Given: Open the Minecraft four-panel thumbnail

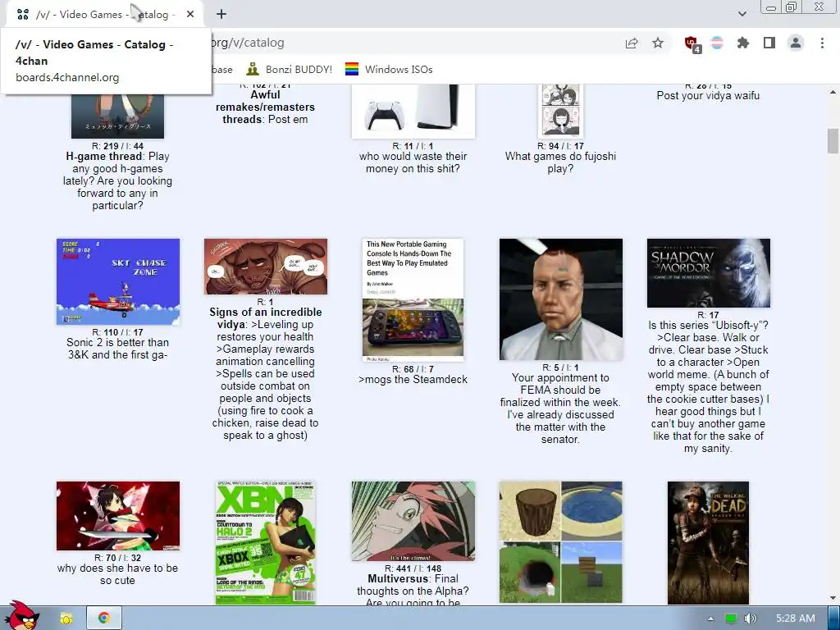Looking at the screenshot, I should pyautogui.click(x=561, y=542).
